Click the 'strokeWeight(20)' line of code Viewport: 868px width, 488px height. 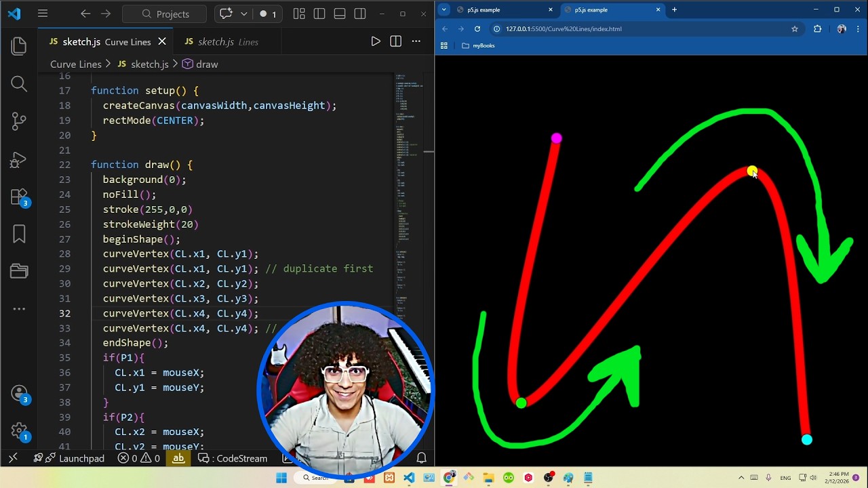point(151,224)
